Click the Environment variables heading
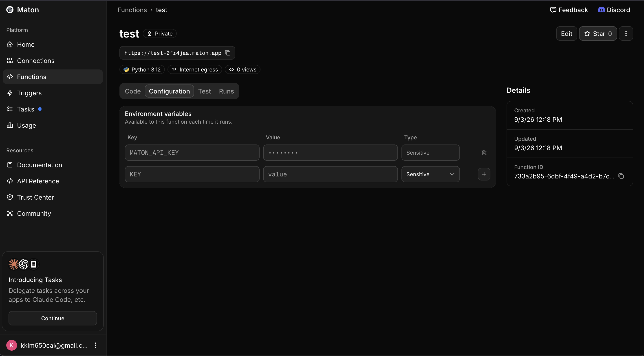The image size is (644, 356). tap(158, 113)
